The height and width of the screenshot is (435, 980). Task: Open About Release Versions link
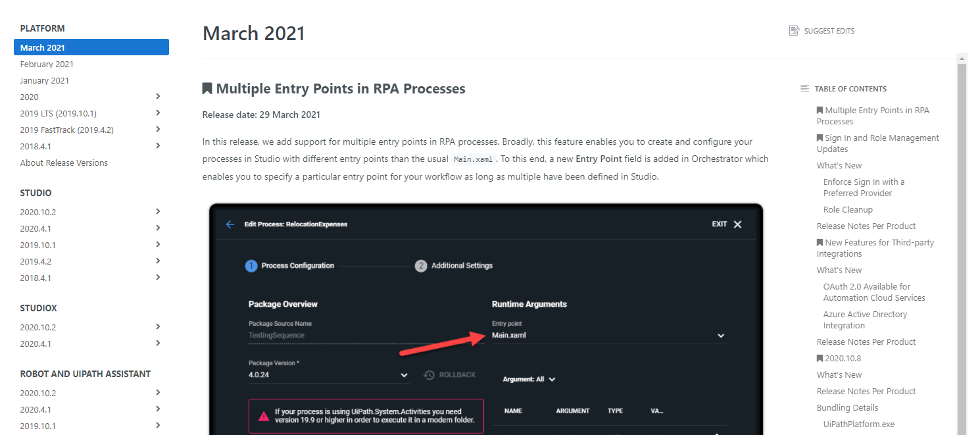point(64,163)
